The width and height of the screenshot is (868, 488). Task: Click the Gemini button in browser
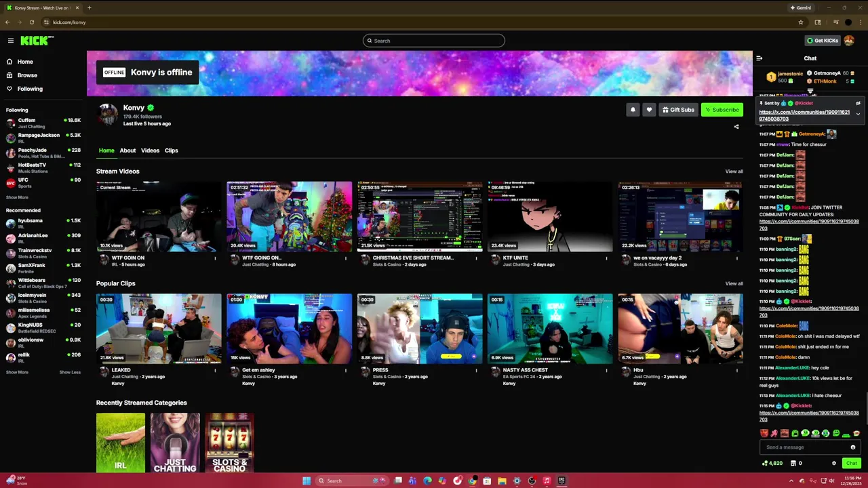tap(801, 8)
